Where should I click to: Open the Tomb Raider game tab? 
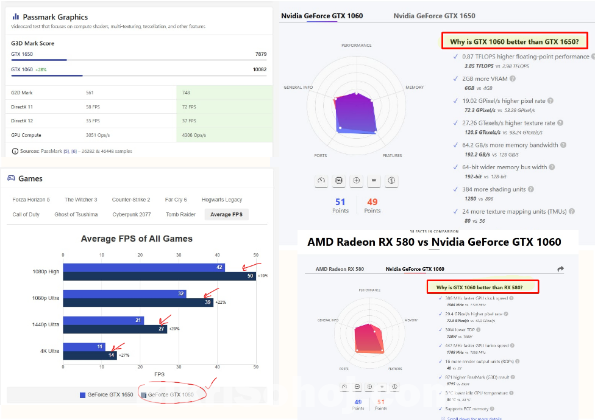point(181,214)
